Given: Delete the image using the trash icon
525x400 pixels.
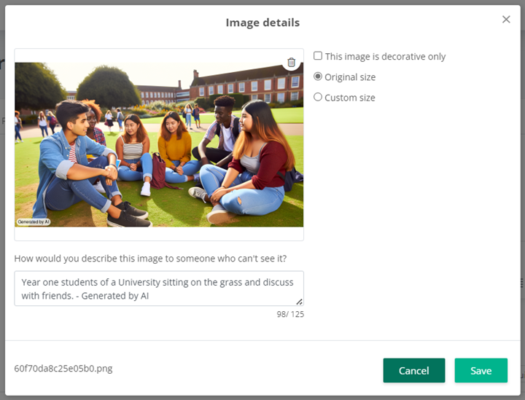Looking at the screenshot, I should (291, 62).
